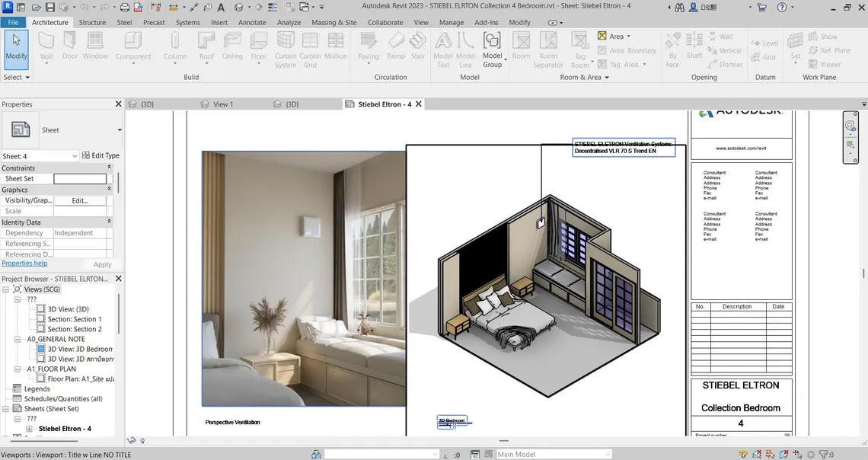Select the Roof tool
This screenshot has width=868, height=460.
[206, 47]
